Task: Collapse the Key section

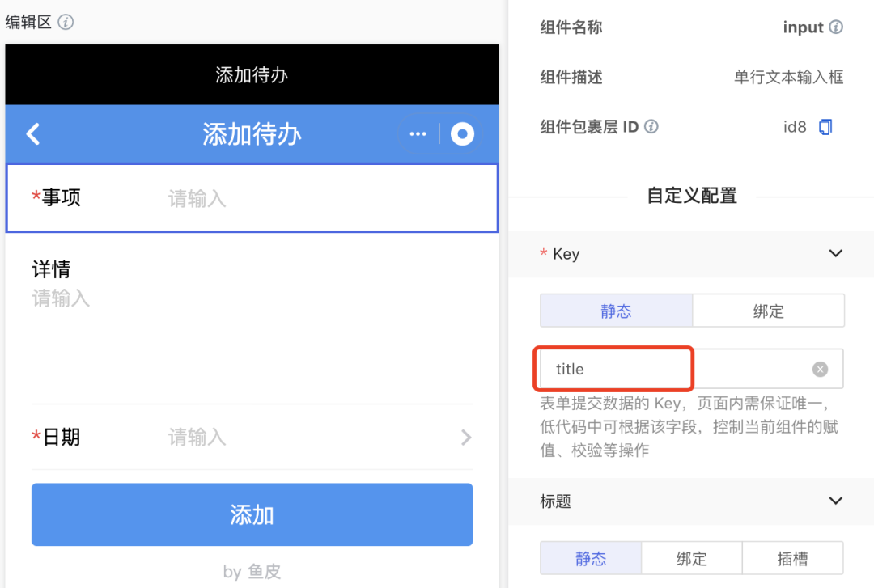Action: coord(836,254)
